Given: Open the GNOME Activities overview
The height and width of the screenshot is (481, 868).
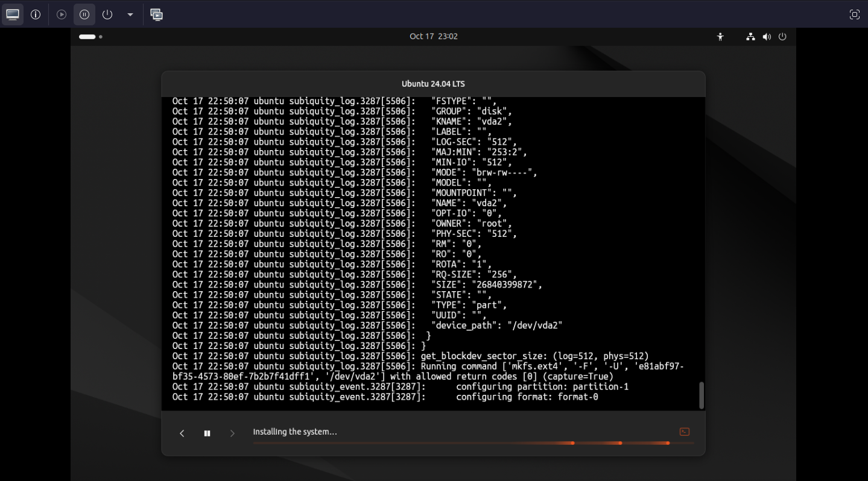Looking at the screenshot, I should click(90, 37).
